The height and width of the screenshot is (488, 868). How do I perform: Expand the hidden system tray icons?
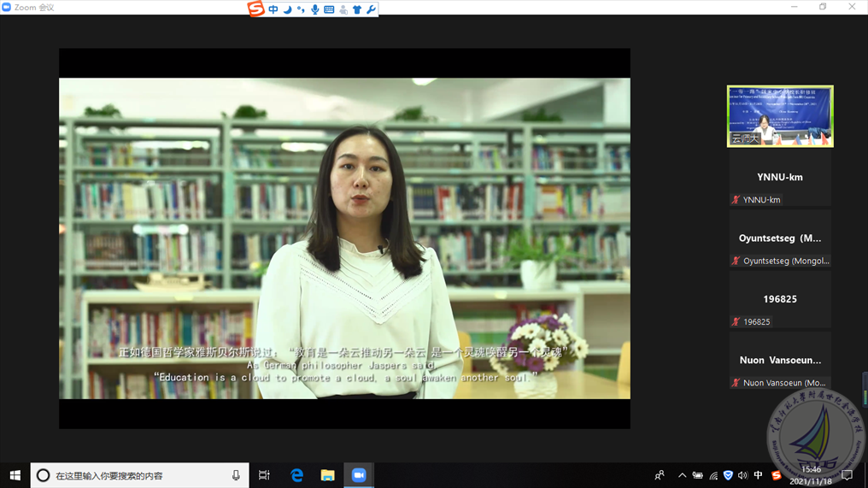(x=682, y=476)
